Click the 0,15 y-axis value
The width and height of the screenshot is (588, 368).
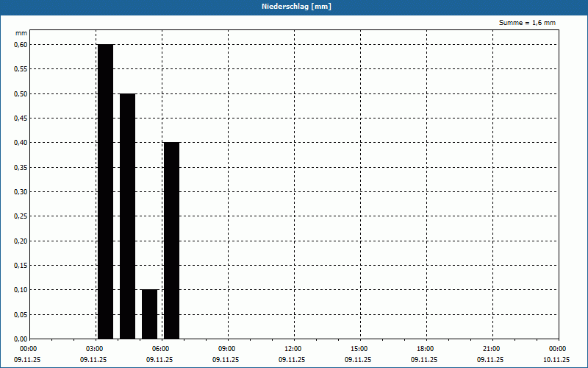20,265
